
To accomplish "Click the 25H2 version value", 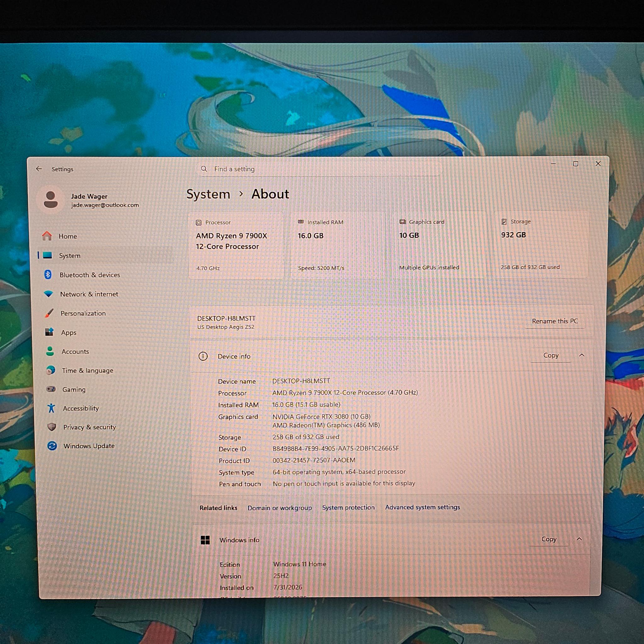I will 281,576.
